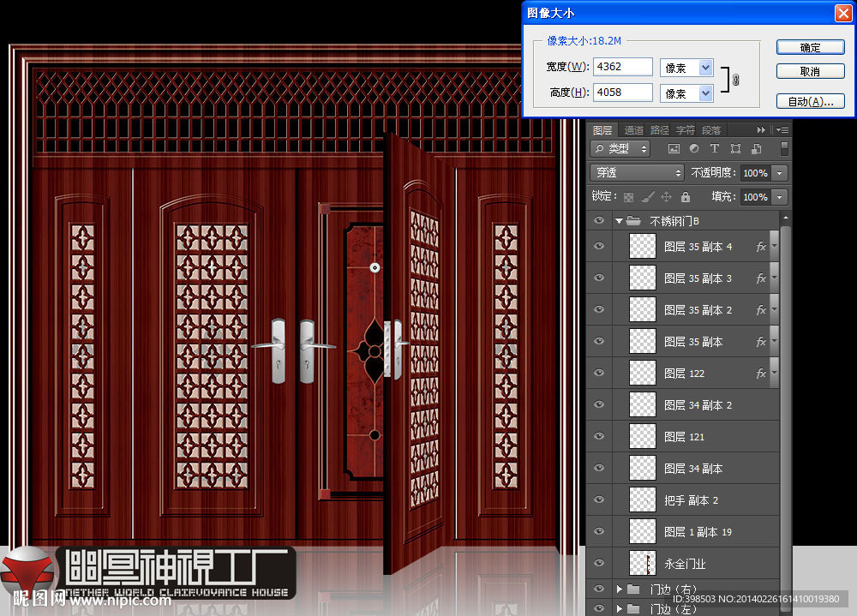This screenshot has height=616, width=857.
Task: Expand the 门边（左）group
Action: (x=620, y=608)
